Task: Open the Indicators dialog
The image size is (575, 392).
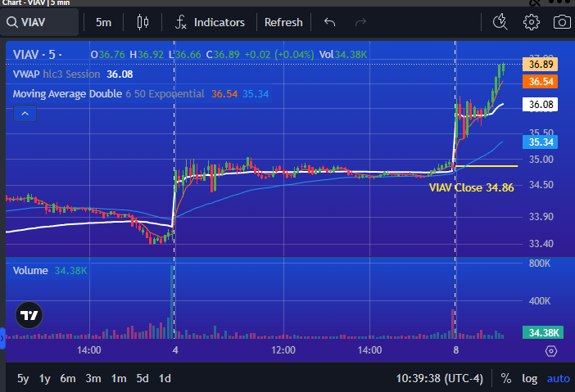Action: click(211, 22)
